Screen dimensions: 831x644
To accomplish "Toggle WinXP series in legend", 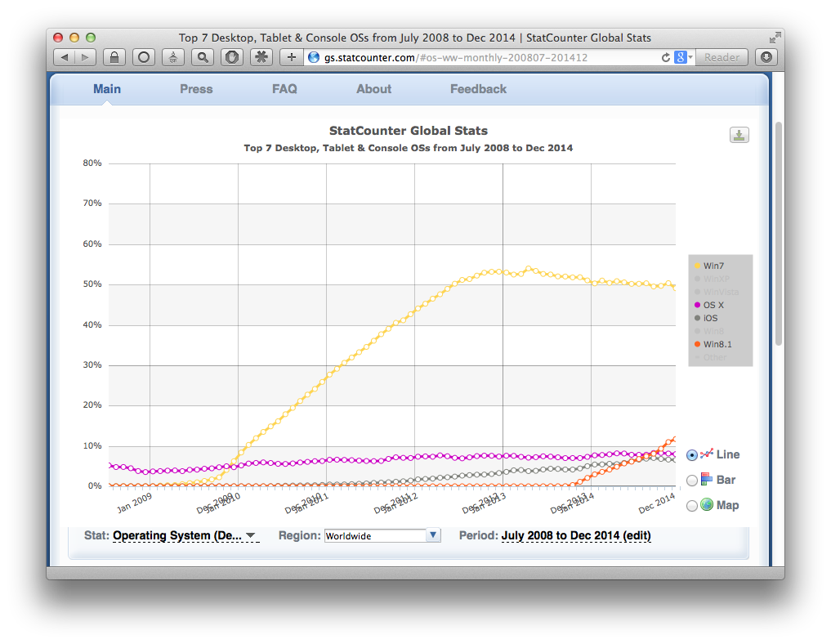I will (712, 279).
